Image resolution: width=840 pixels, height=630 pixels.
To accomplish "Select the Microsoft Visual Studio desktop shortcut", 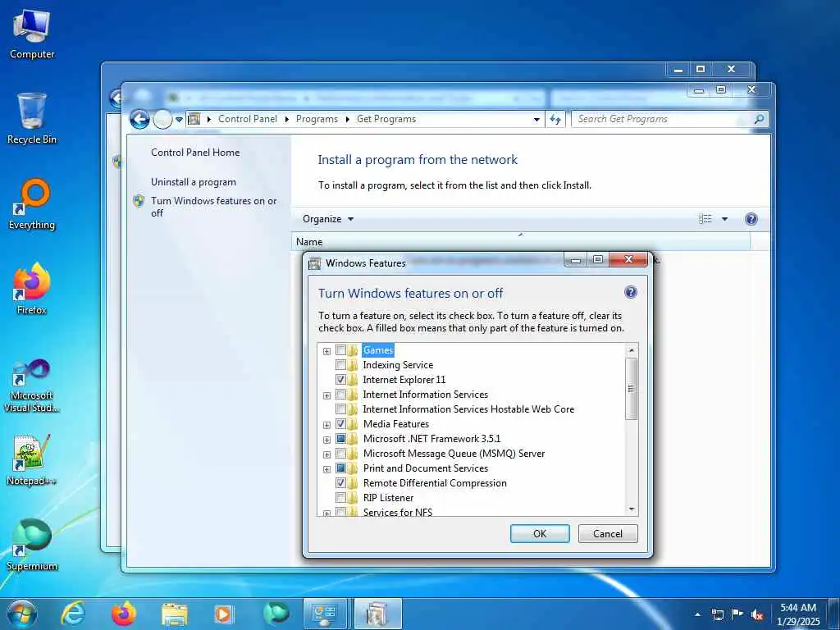I will point(32,386).
